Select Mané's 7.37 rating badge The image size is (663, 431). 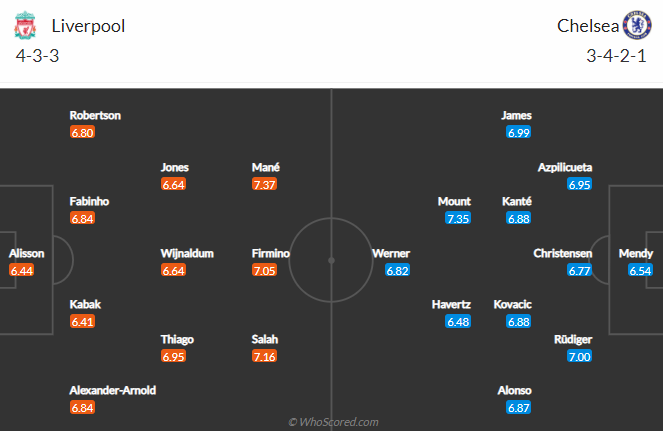click(x=264, y=184)
